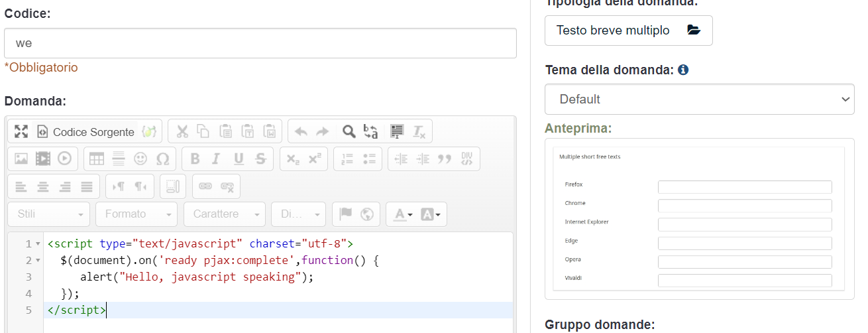This screenshot has width=868, height=333.
Task: Insert an image with picture icon
Action: [x=21, y=159]
